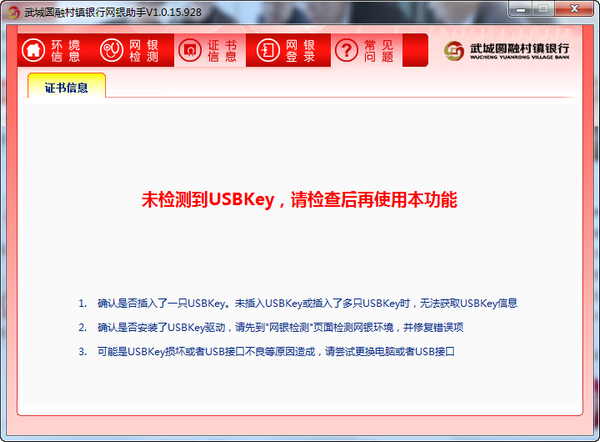Viewport: 600px width, 442px height.
Task: Minimize the 网银助手 window
Action: 520,9
